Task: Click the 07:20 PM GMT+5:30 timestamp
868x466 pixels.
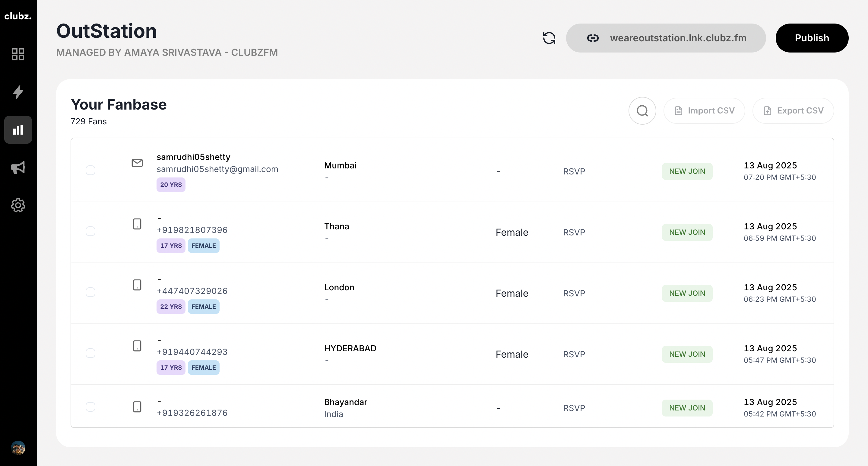Action: tap(780, 177)
